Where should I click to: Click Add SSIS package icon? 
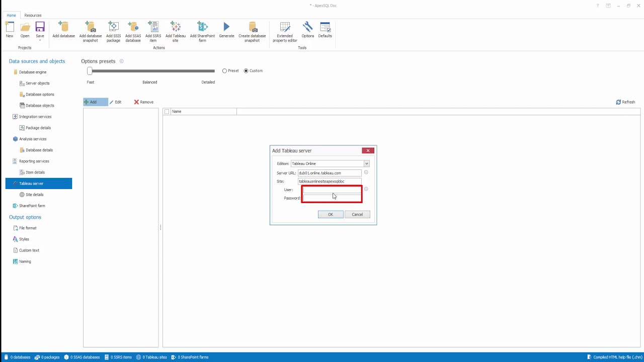(x=113, y=27)
